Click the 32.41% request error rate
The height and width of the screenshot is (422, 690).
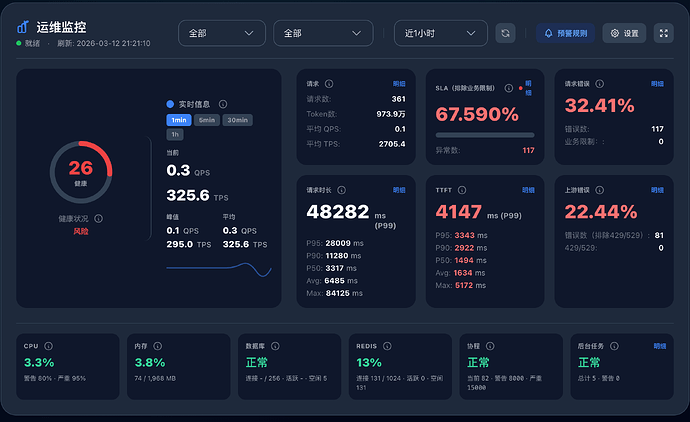click(x=599, y=106)
